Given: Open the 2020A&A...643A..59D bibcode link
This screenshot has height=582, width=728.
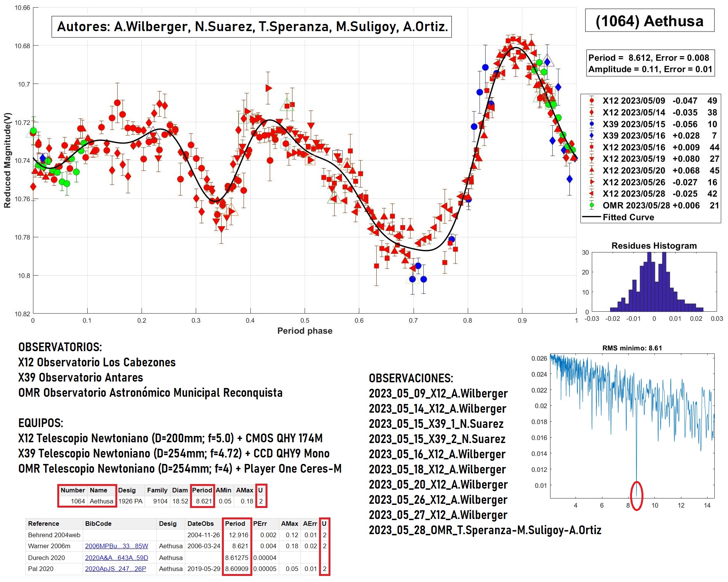Looking at the screenshot, I should point(116,558).
